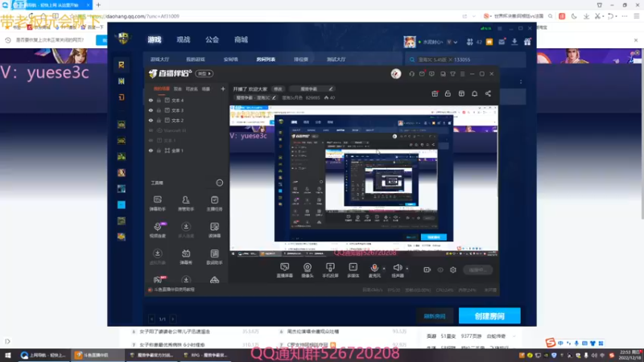This screenshot has height=362, width=644.
Task: Open gift icon in game platform header
Action: pos(527,42)
